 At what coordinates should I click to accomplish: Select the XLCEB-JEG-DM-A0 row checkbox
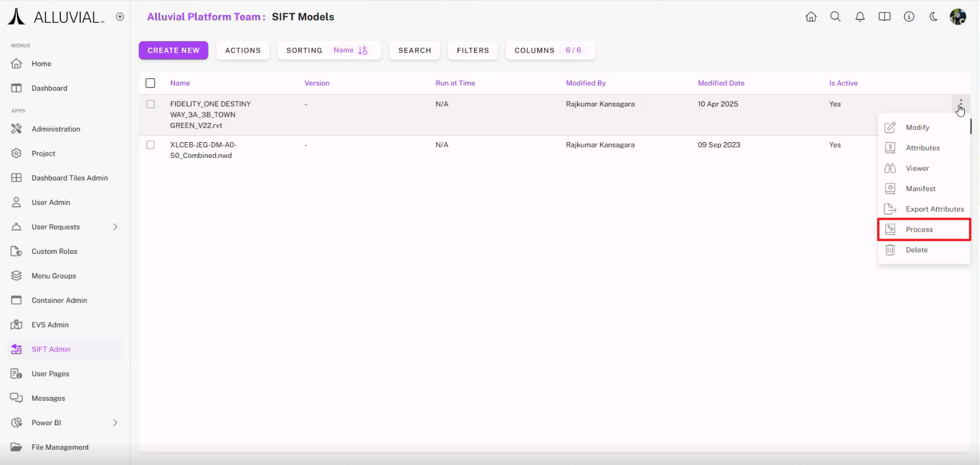[x=150, y=145]
